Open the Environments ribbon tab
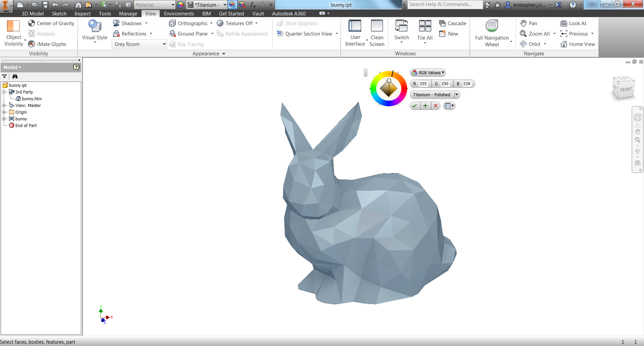Screen dimensions: 644x346 [179, 13]
